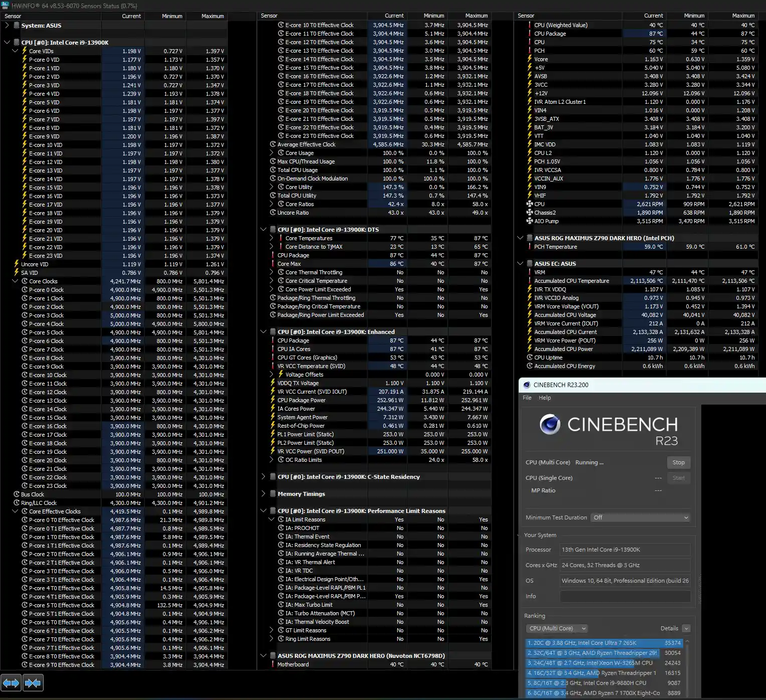Click the Current column header in the left pane
766x700 pixels.
(x=123, y=16)
